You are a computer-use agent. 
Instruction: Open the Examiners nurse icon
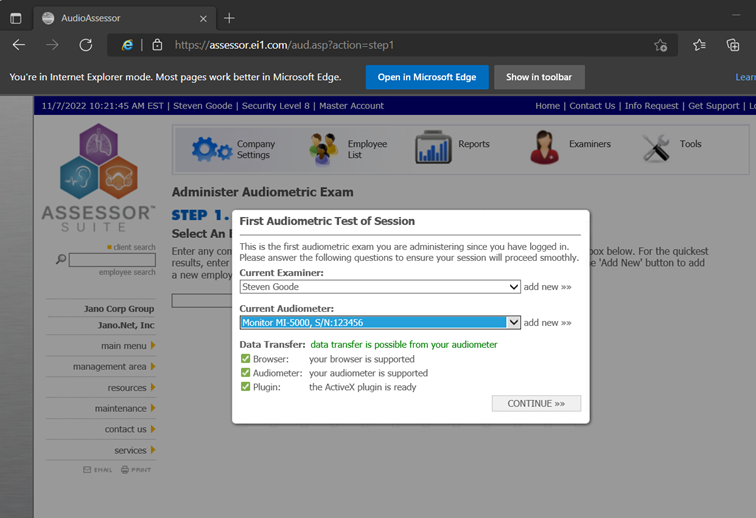point(544,148)
